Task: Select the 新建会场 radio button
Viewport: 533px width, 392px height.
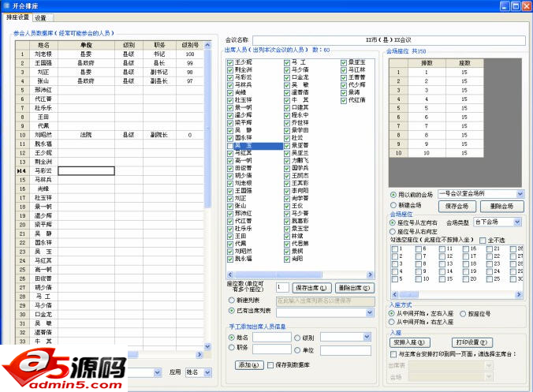Action: point(393,205)
